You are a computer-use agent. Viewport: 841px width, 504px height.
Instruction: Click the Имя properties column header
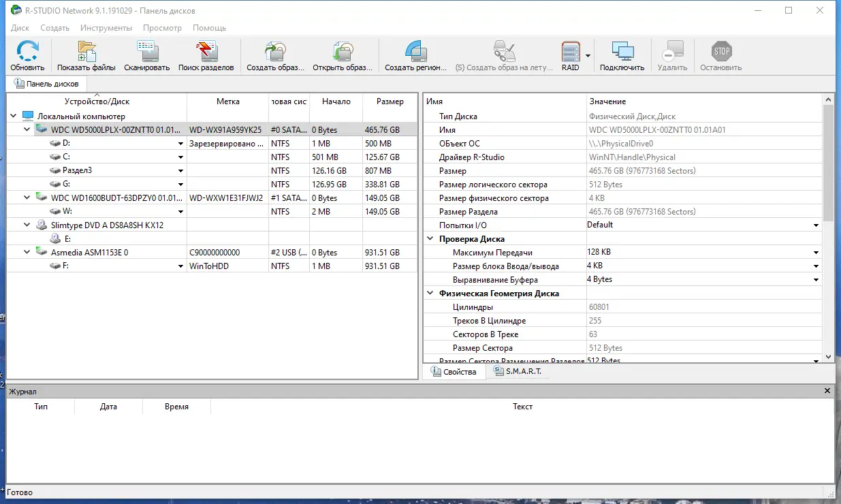[x=505, y=101]
